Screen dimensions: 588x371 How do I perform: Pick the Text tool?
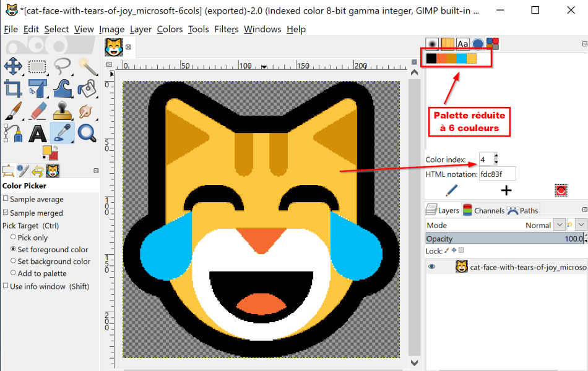pos(38,134)
